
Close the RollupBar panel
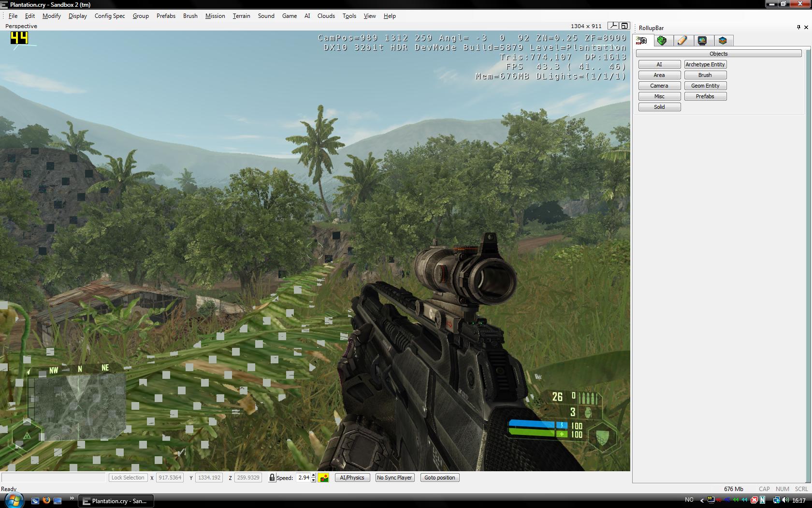(806, 28)
